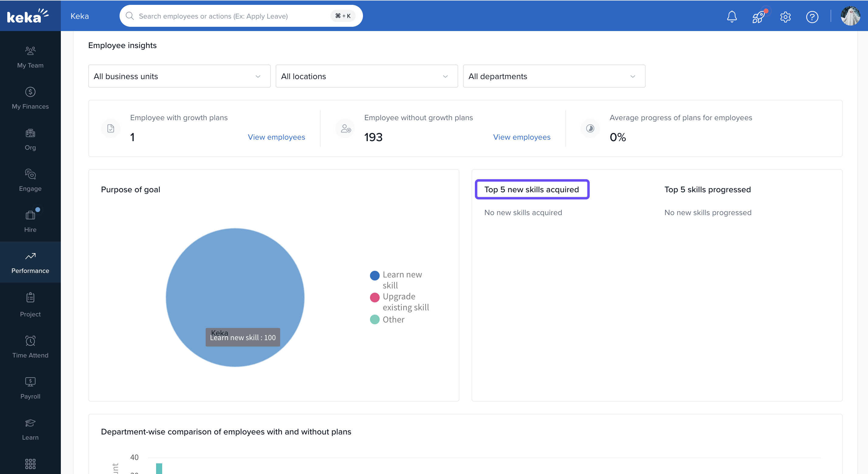Open the notifications bell icon
The width and height of the screenshot is (868, 474).
coord(731,16)
